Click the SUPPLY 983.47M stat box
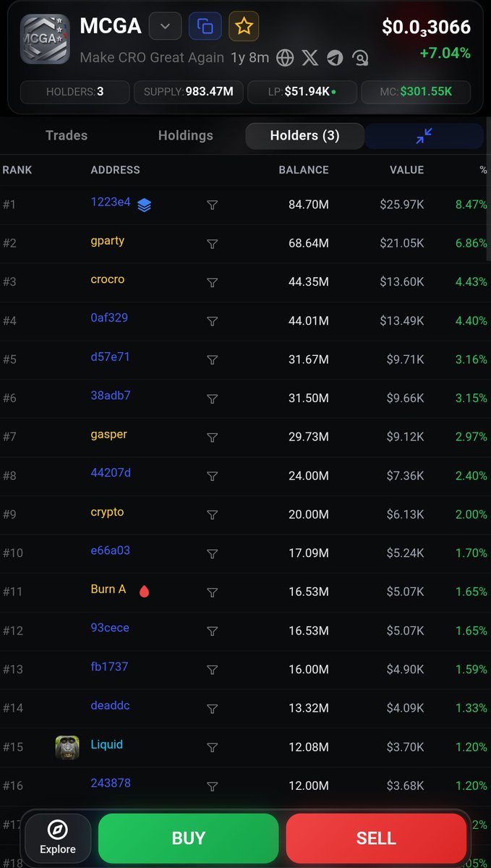 click(189, 92)
